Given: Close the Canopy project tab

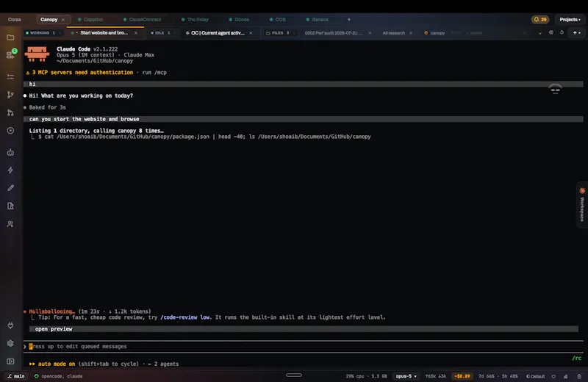Looking at the screenshot, I should tap(63, 20).
